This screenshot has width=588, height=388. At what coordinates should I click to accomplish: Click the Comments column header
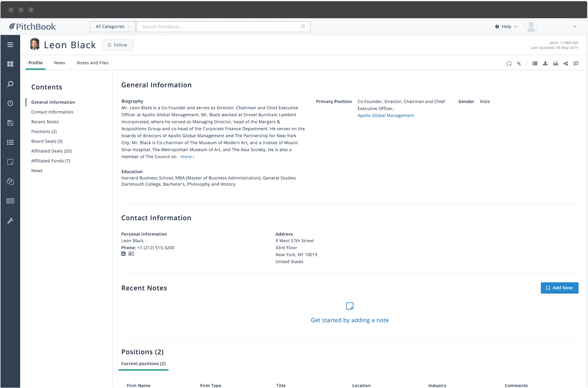point(516,385)
